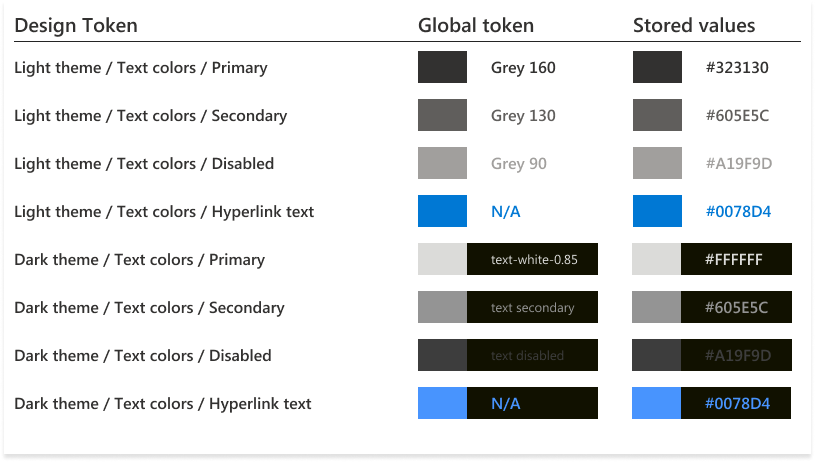
Task: Click the stored swatch beside #323130
Action: point(657,67)
